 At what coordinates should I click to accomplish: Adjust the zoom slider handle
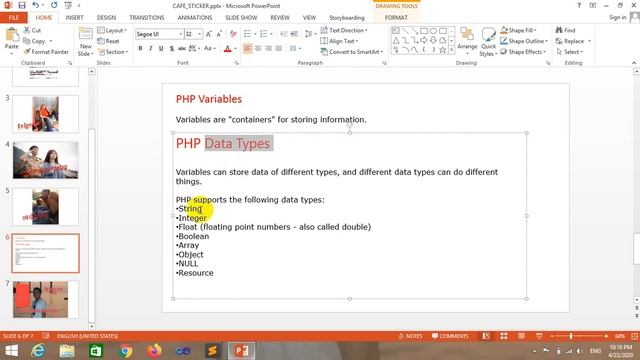[x=571, y=336]
